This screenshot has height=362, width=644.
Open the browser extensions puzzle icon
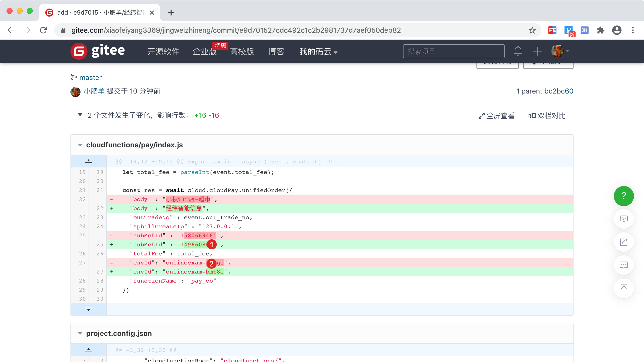tap(600, 30)
